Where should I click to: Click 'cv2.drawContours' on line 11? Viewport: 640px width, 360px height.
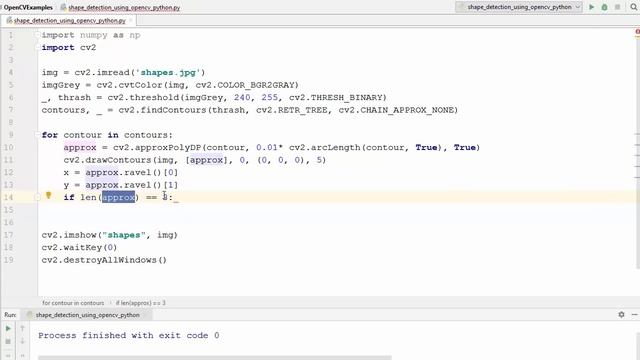click(107, 160)
